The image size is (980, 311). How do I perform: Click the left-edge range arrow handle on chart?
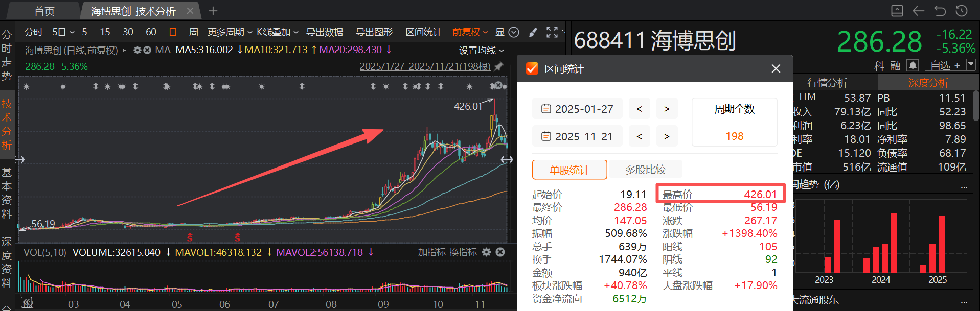(20, 160)
